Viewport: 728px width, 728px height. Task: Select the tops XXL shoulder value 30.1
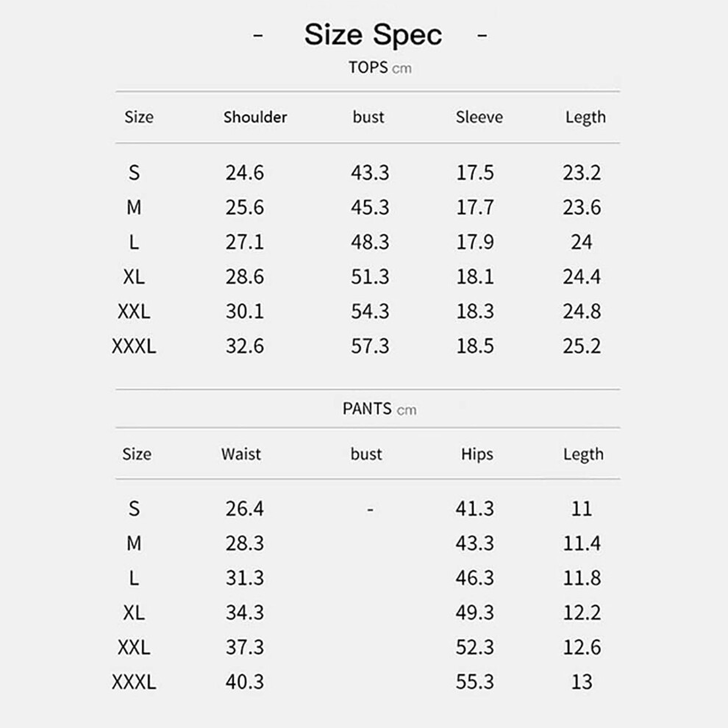[x=245, y=311]
